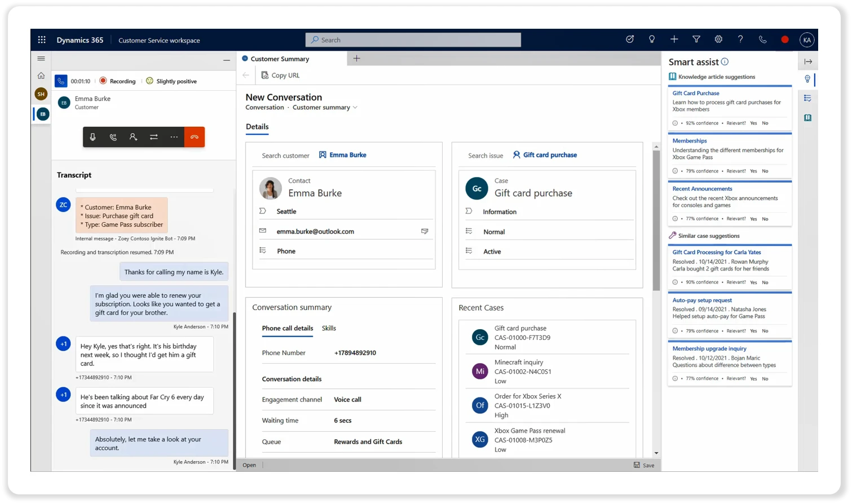Transfer the call using the arrows icon

153,136
